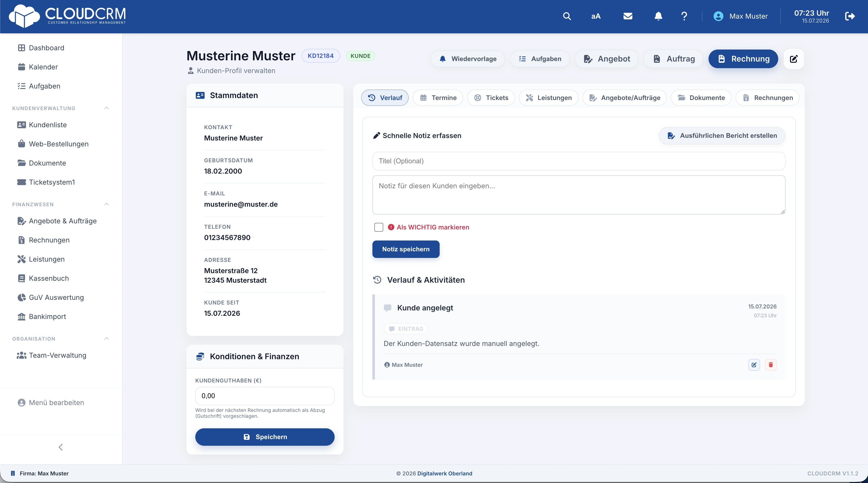Click the Max Muster user avatar
868x483 pixels.
pyautogui.click(x=718, y=16)
